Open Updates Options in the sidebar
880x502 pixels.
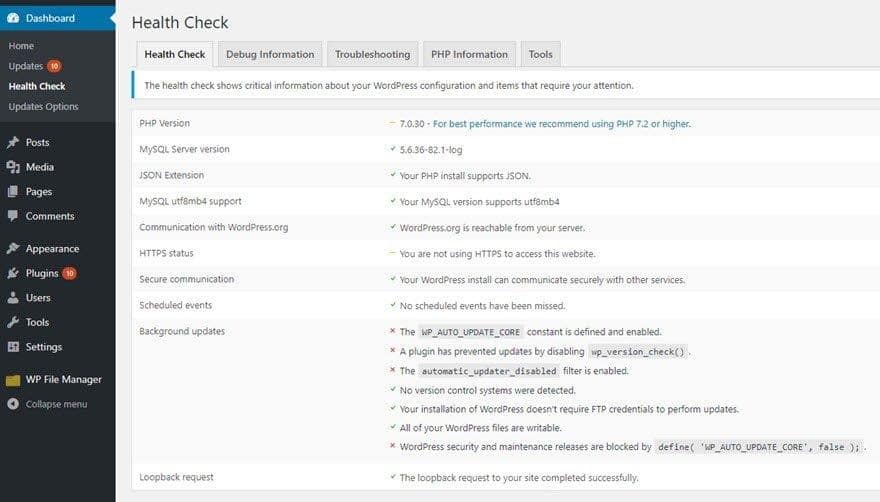[44, 107]
